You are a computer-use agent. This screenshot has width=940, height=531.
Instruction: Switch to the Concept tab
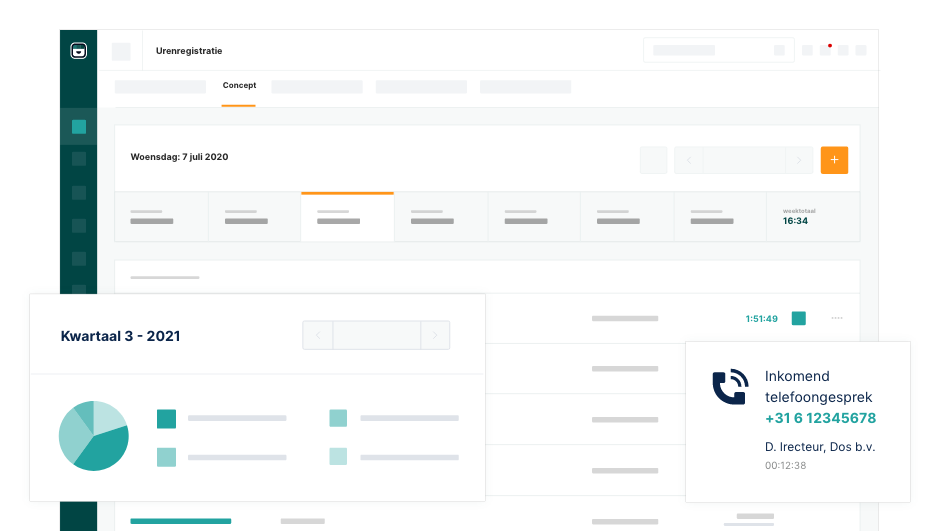(239, 86)
